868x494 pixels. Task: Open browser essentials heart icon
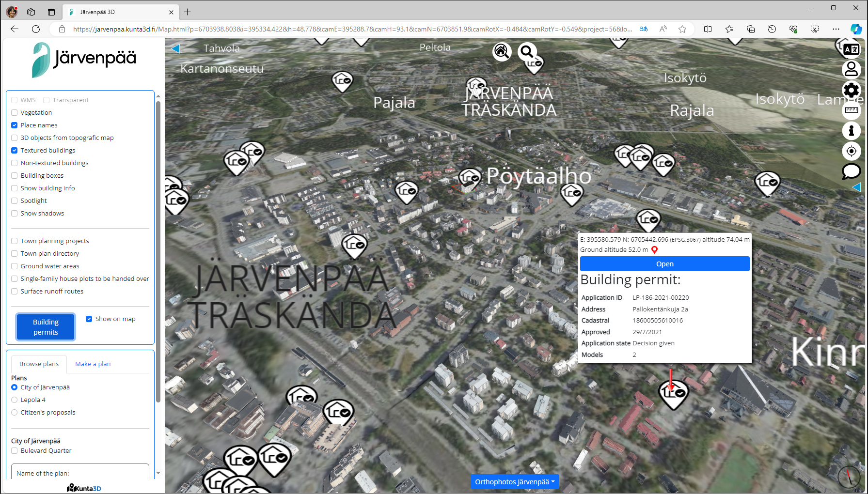tap(793, 29)
